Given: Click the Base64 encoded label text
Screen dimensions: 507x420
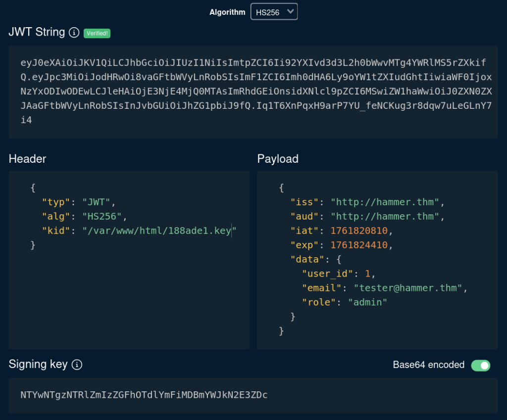Looking at the screenshot, I should (x=428, y=365).
